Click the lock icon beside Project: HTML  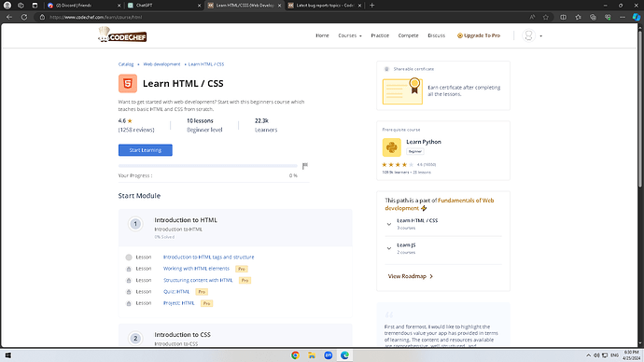pos(129,303)
